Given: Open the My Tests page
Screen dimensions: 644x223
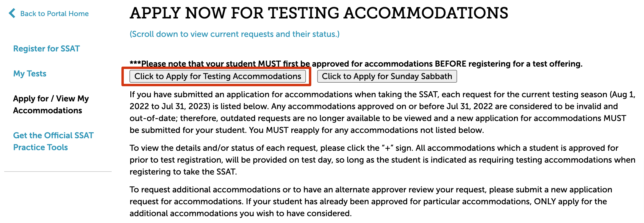Looking at the screenshot, I should tap(30, 73).
